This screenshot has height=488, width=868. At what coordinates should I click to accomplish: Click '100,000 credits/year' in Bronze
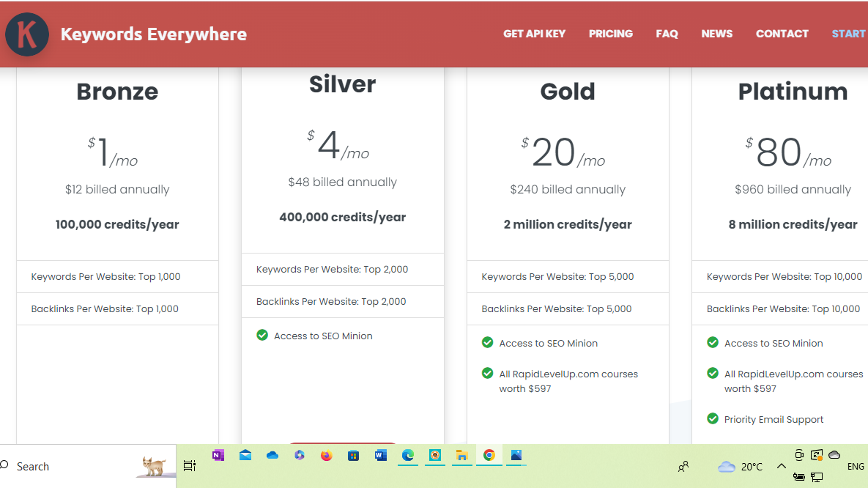[x=117, y=224]
